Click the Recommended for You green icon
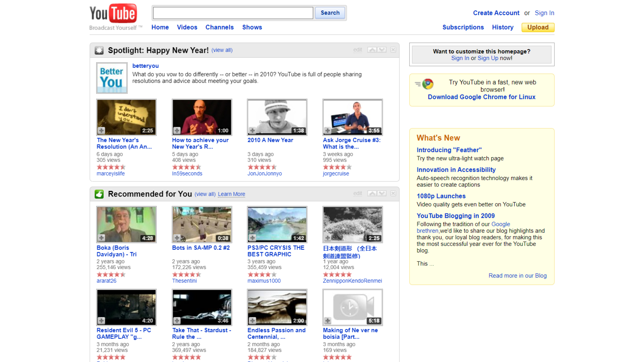The height and width of the screenshot is (362, 644). click(x=99, y=194)
